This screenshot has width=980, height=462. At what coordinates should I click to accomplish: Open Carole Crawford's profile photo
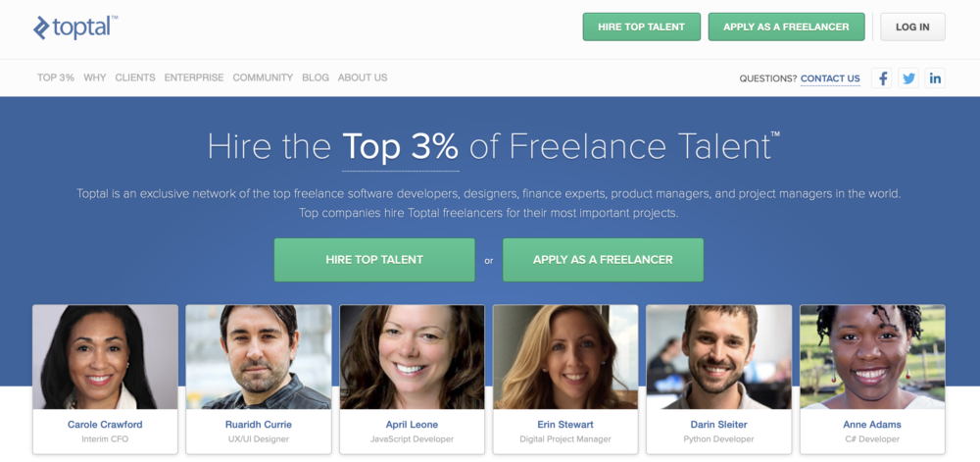(105, 356)
